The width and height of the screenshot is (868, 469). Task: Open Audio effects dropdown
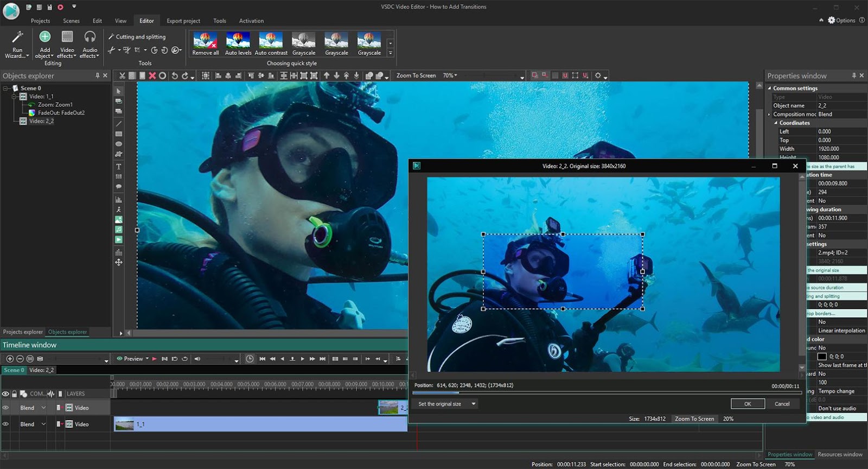pyautogui.click(x=90, y=45)
